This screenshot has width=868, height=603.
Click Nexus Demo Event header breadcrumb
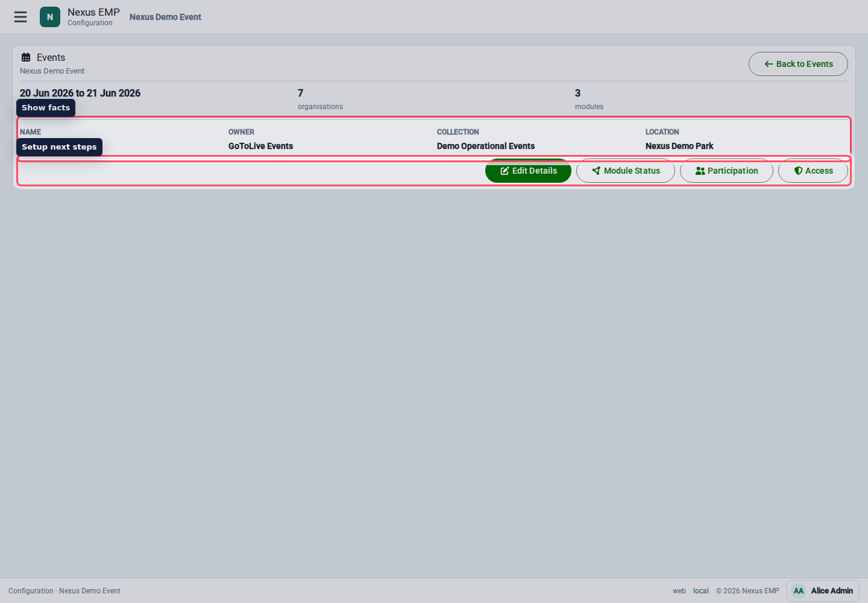click(165, 17)
